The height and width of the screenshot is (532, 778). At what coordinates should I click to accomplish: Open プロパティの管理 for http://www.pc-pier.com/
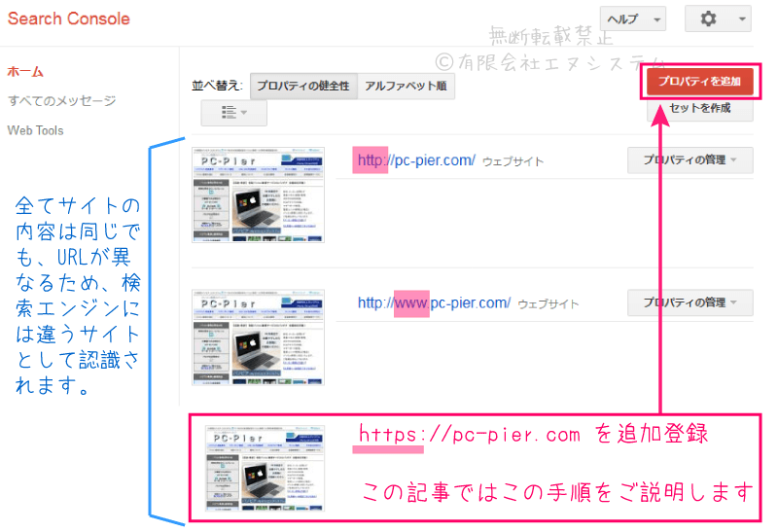(x=690, y=302)
